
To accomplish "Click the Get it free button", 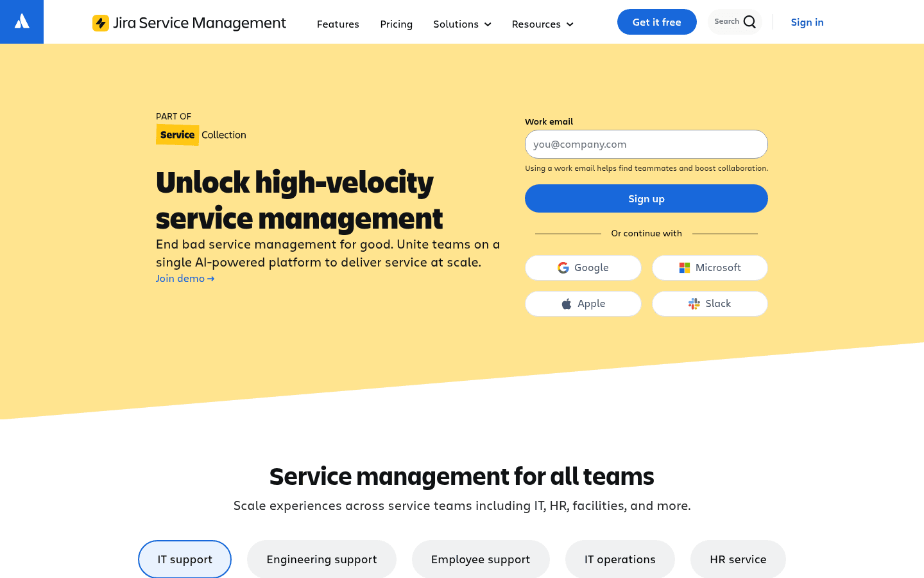I will [656, 22].
